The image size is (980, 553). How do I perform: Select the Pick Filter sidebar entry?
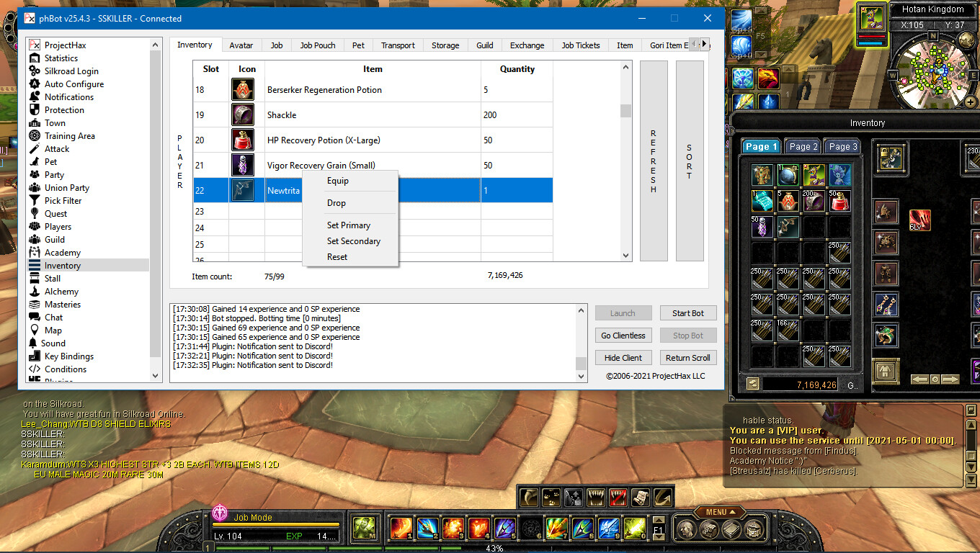63,201
